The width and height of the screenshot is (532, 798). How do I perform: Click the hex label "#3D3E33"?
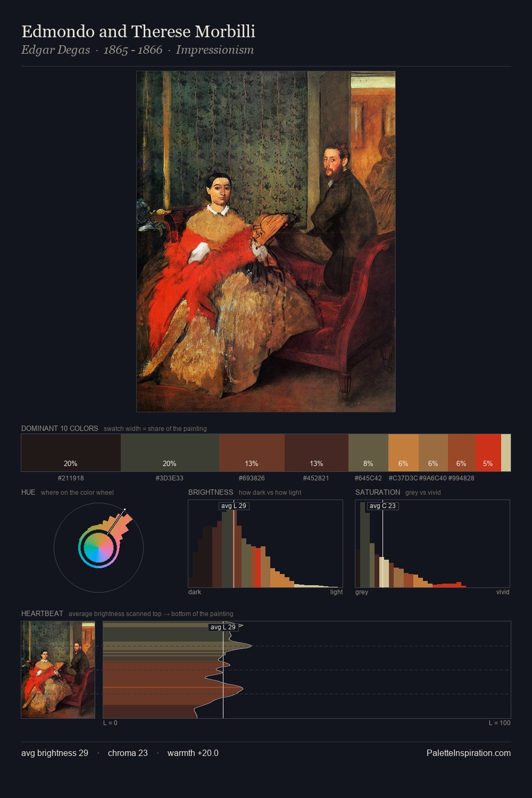(170, 478)
